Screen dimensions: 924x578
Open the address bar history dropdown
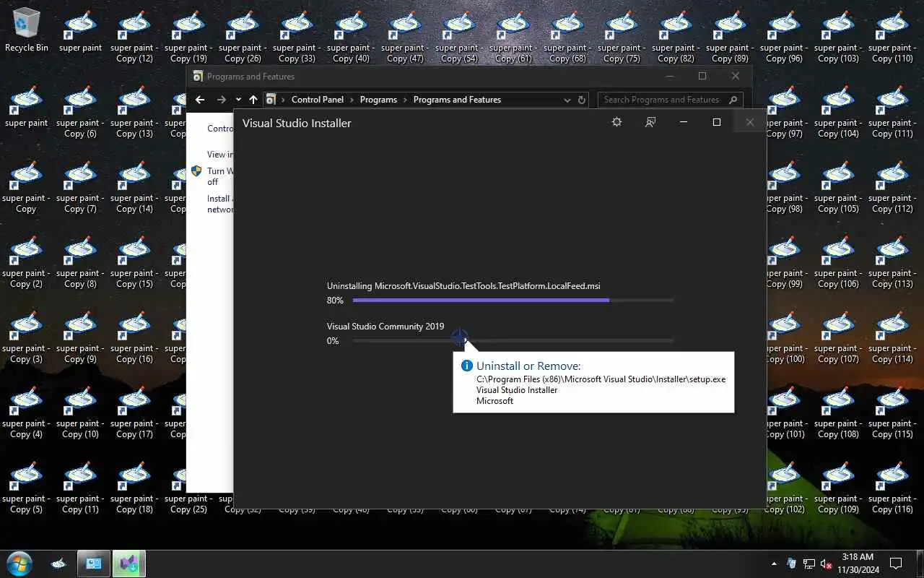coord(567,100)
